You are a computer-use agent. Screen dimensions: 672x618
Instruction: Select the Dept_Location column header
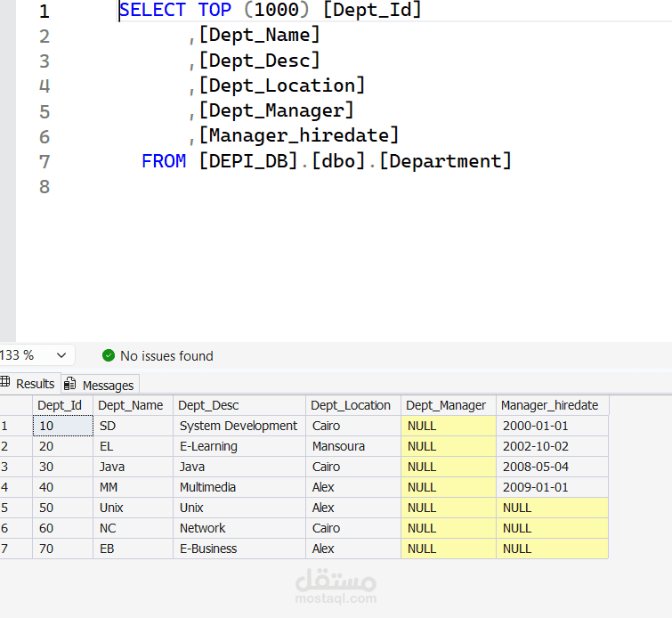(351, 405)
